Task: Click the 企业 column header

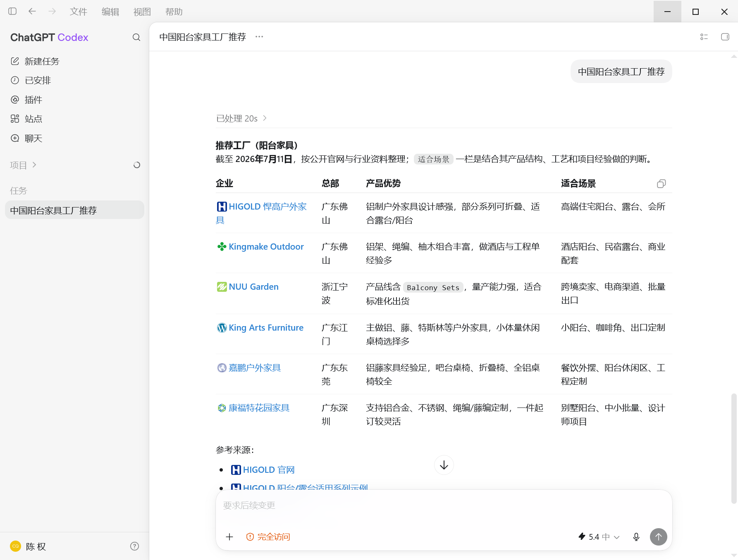Action: pyautogui.click(x=225, y=183)
